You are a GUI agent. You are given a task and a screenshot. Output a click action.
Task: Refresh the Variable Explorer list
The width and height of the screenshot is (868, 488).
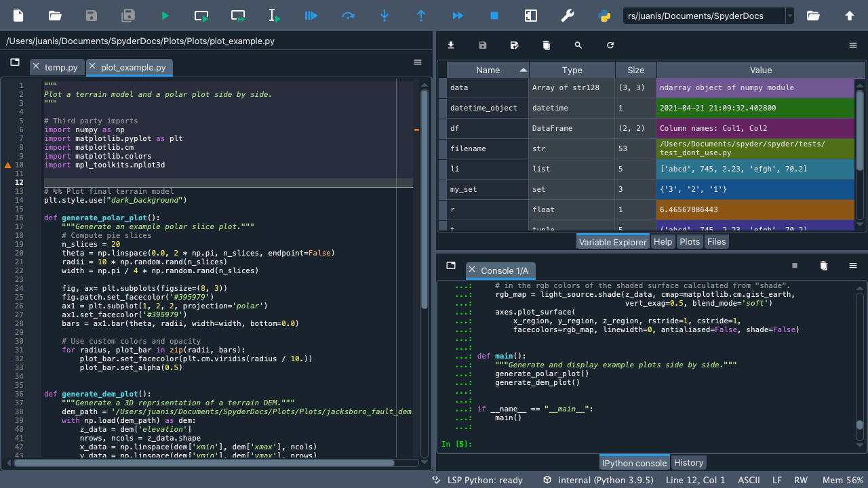[610, 45]
